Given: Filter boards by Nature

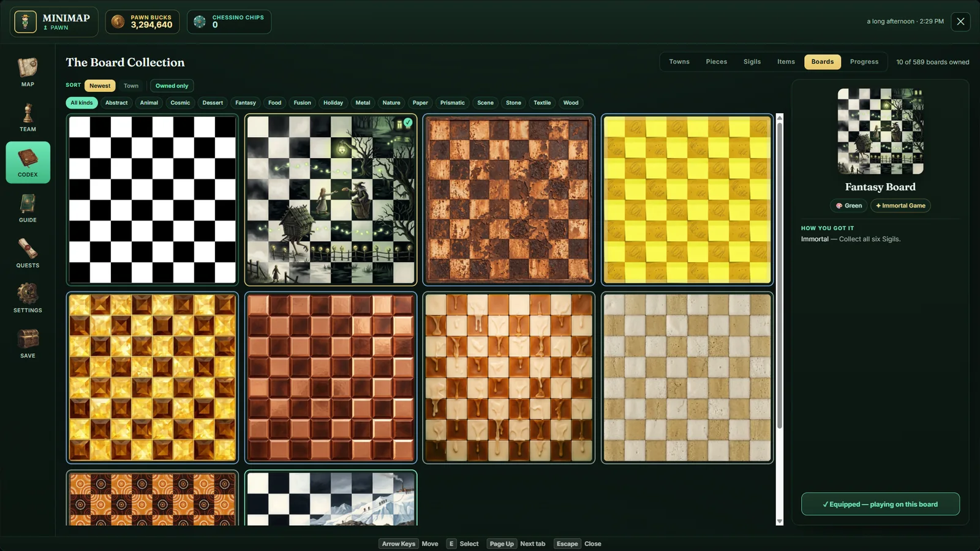Looking at the screenshot, I should [x=391, y=103].
